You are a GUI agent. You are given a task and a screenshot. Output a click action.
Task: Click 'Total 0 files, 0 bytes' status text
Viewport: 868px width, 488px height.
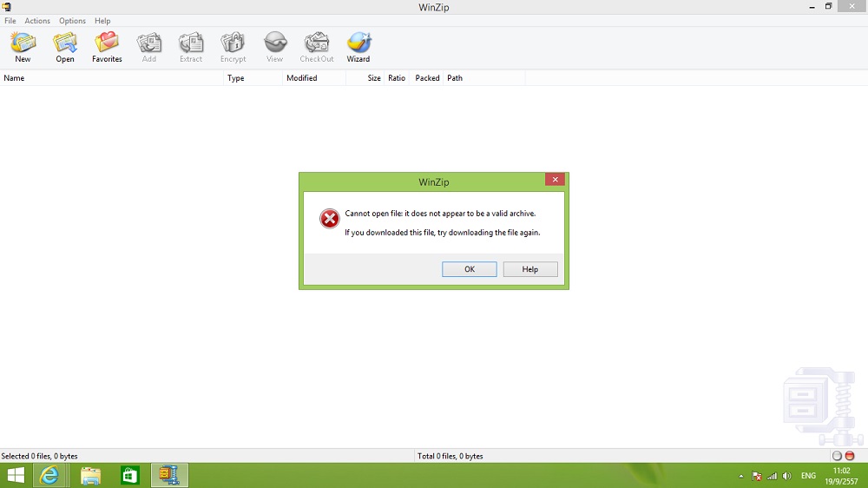(450, 457)
